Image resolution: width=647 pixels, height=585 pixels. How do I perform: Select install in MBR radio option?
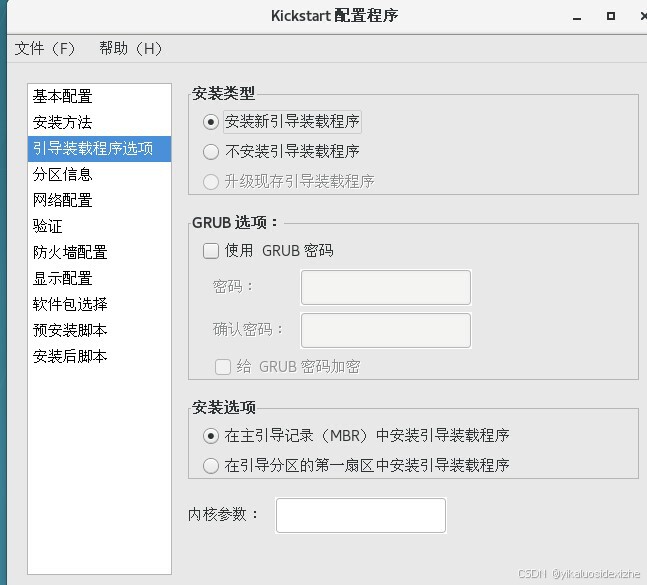pyautogui.click(x=211, y=436)
